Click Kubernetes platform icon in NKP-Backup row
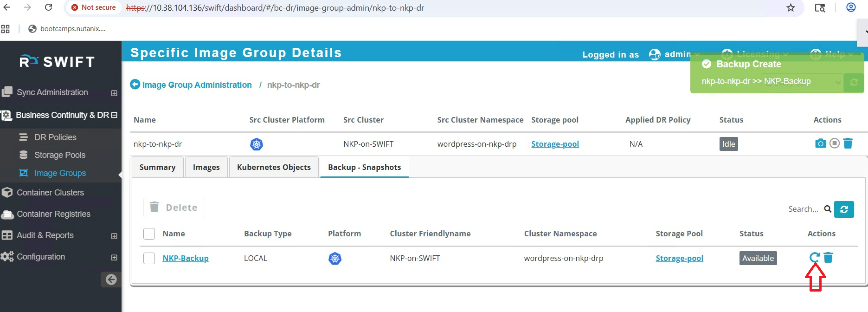The width and height of the screenshot is (868, 312). point(335,258)
